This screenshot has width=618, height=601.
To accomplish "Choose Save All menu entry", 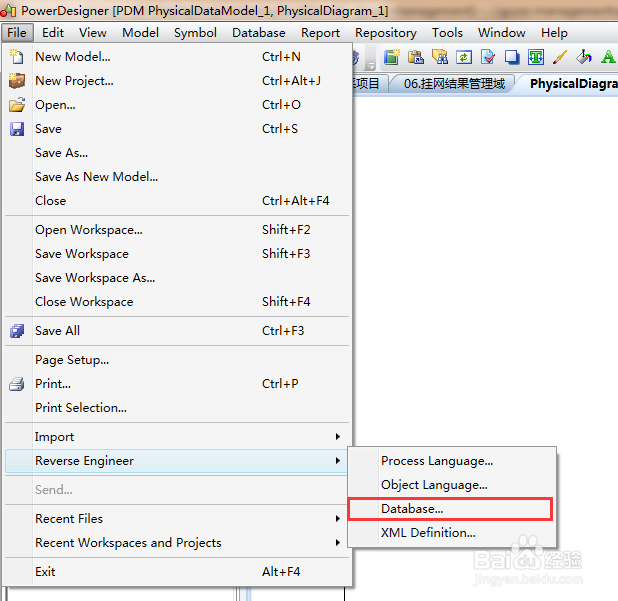I will [x=177, y=331].
